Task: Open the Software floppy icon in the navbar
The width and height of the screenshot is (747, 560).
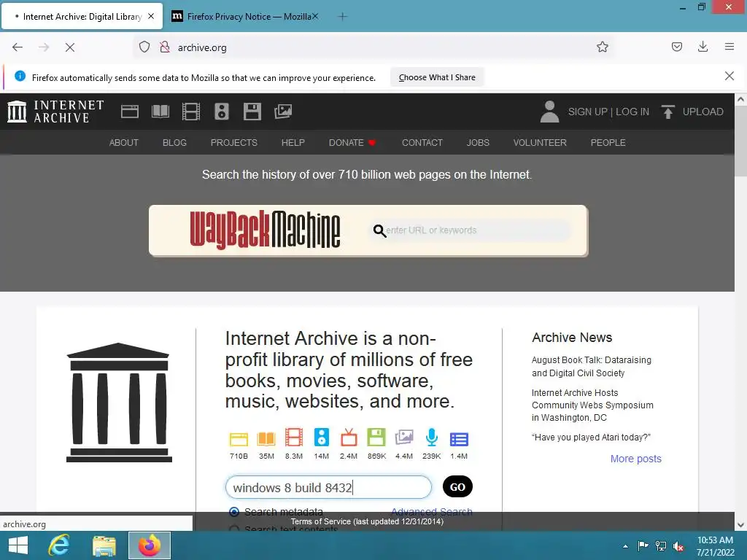Action: [252, 112]
